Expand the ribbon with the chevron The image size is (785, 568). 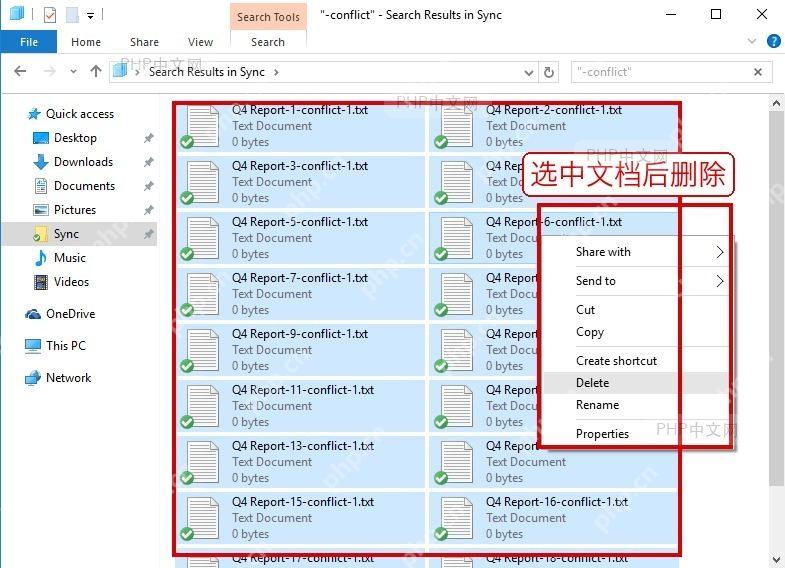click(751, 41)
